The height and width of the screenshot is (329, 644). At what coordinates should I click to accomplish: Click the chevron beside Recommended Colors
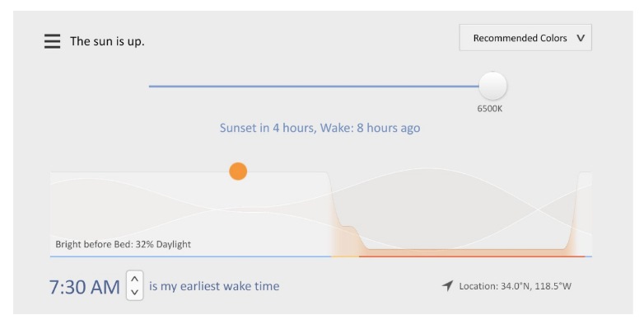click(581, 38)
